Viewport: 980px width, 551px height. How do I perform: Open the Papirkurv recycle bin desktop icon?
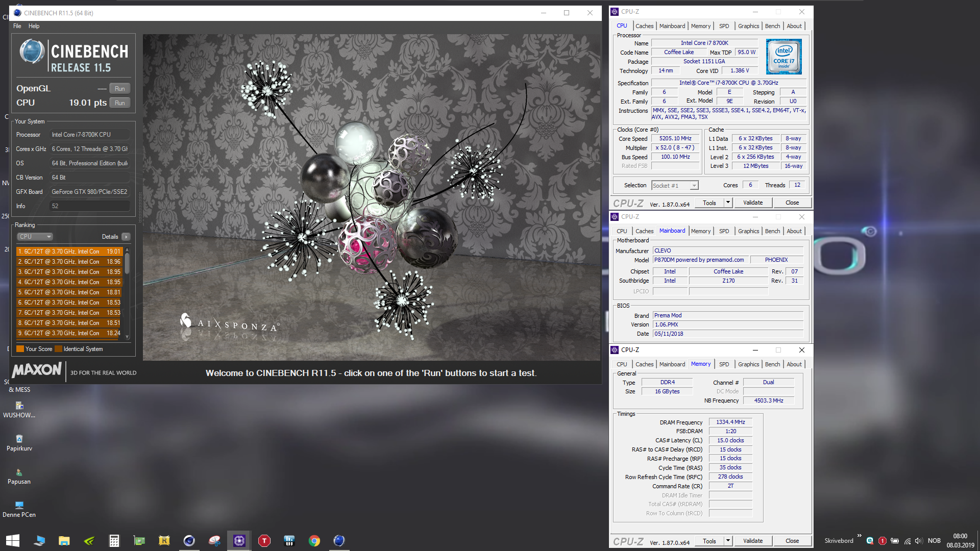pyautogui.click(x=19, y=442)
